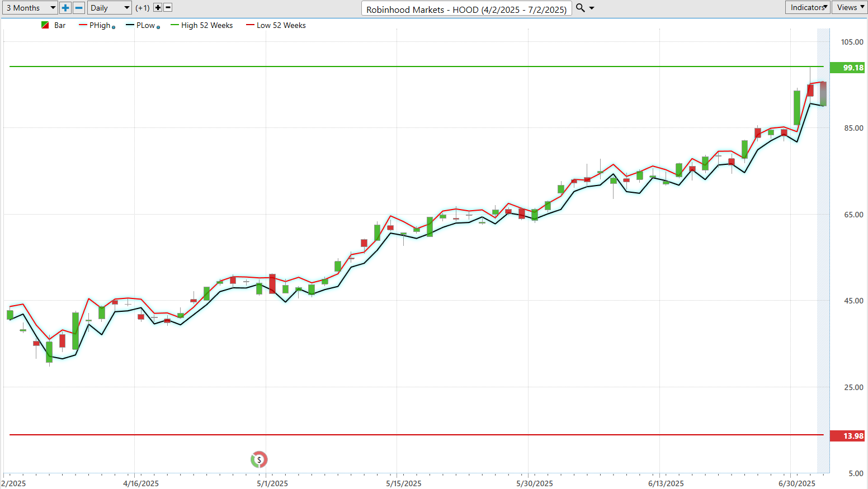Viewport: 868px width, 489px height.
Task: Click the red 13.98 price tag
Action: coord(847,436)
